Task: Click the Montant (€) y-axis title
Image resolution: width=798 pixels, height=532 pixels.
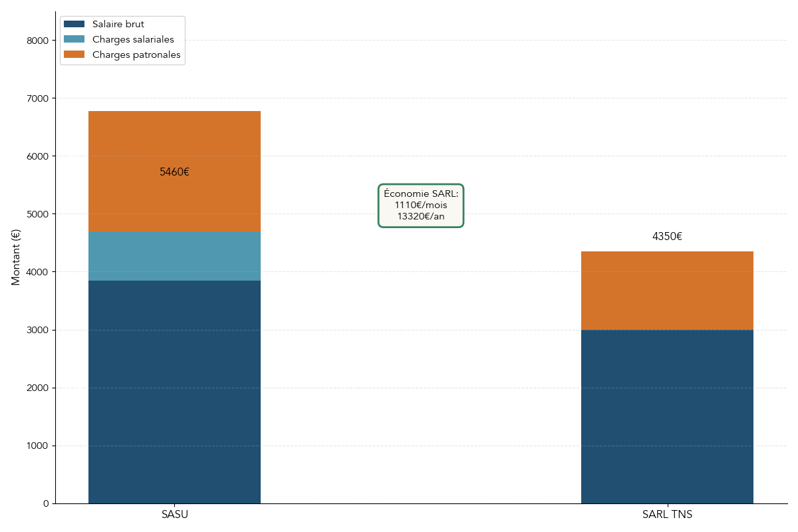Action: pos(15,256)
